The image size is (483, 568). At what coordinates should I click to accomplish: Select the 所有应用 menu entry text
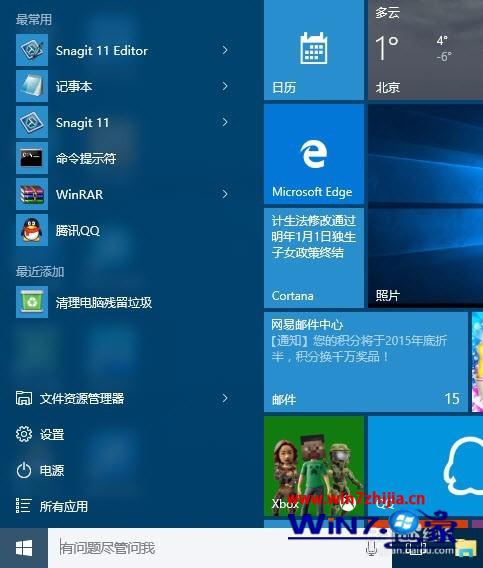click(64, 506)
